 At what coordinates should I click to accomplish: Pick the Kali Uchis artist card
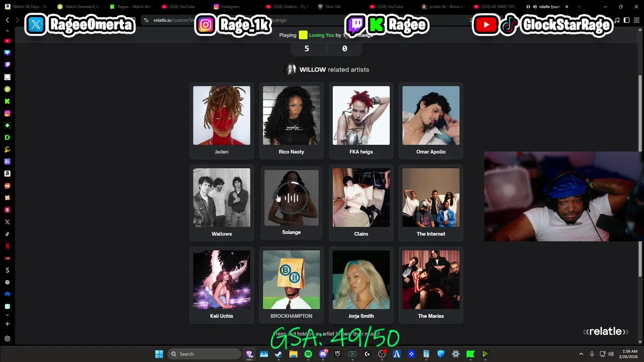click(x=221, y=285)
